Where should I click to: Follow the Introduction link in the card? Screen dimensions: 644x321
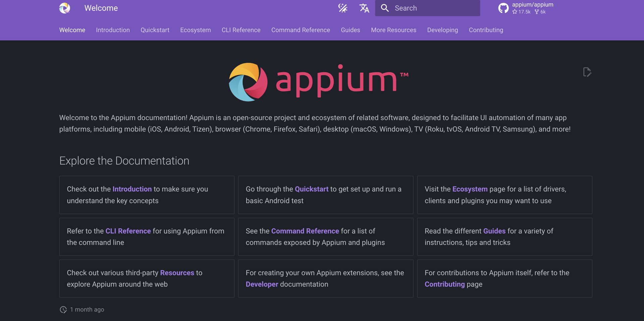132,189
